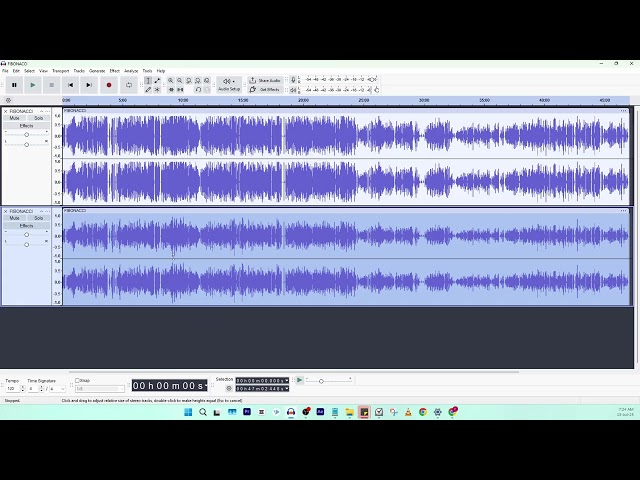The width and height of the screenshot is (640, 480).
Task: Open the Select menu
Action: pos(29,71)
